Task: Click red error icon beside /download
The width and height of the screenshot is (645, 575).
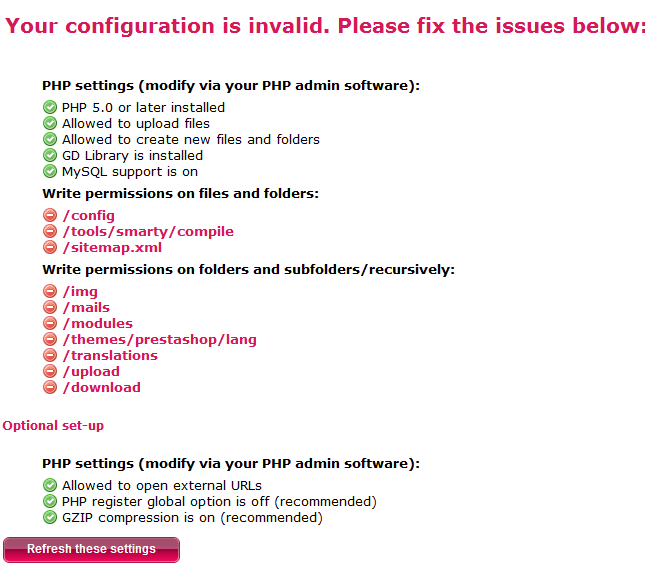Action: pyautogui.click(x=50, y=387)
